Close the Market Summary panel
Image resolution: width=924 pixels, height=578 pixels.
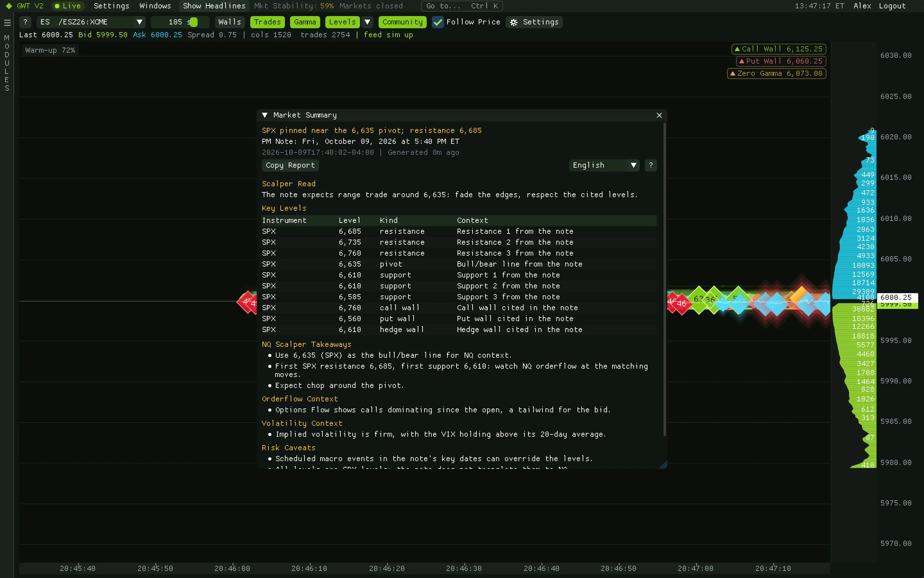(659, 116)
